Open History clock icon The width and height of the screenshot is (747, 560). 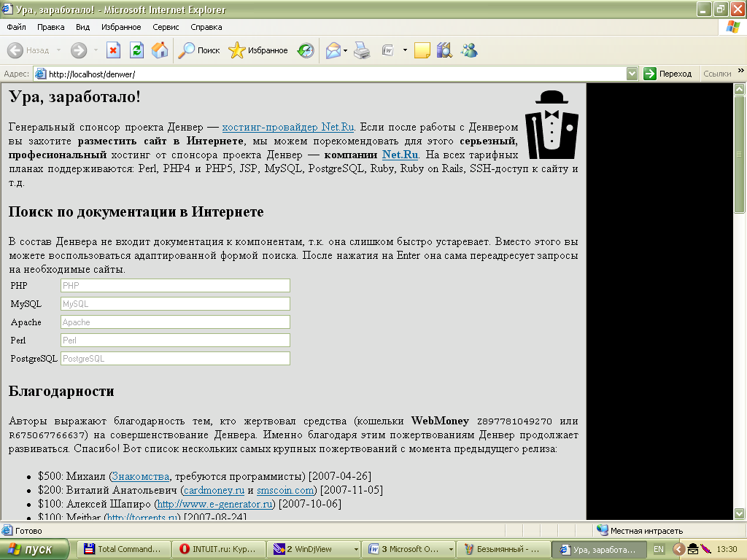tap(306, 50)
